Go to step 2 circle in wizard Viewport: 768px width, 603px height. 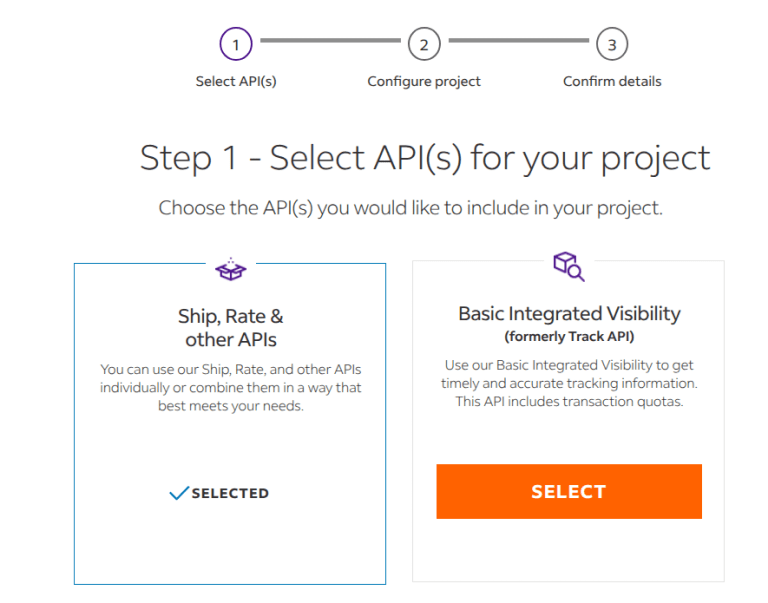coord(424,44)
